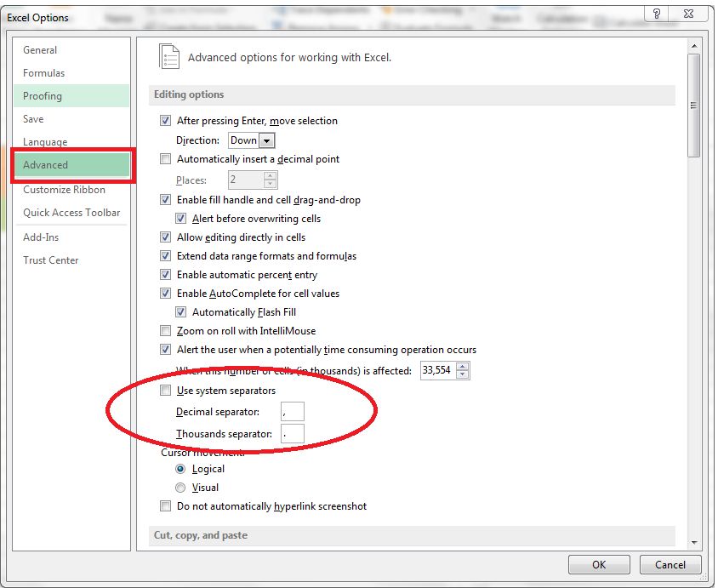Viewport: 718px width, 588px height.
Task: Select the Visual cursor movement option
Action: point(181,488)
